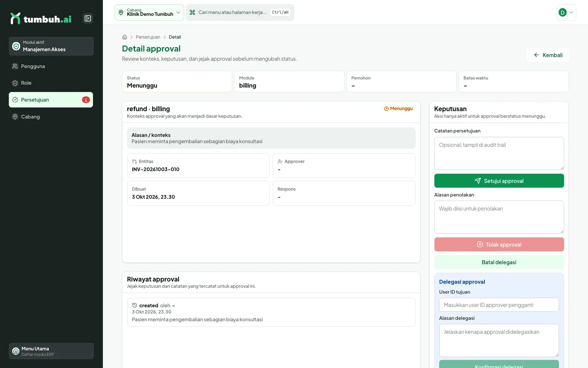Click the command icon in search bar
The image size is (588, 368).
click(x=192, y=13)
